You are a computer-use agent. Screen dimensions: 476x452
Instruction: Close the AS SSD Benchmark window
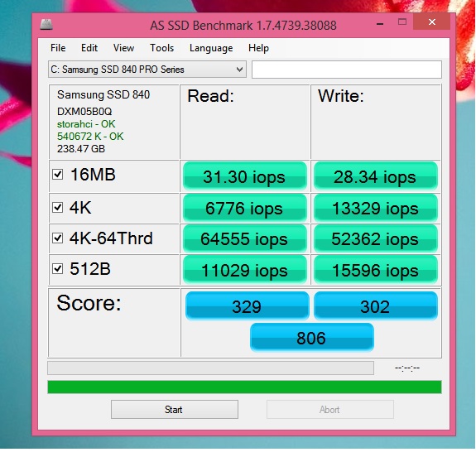[431, 22]
